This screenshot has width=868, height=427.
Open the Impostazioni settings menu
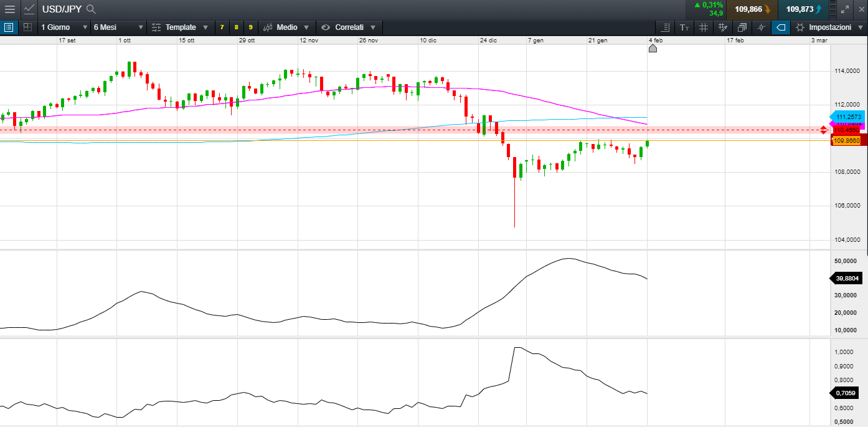coord(829,27)
